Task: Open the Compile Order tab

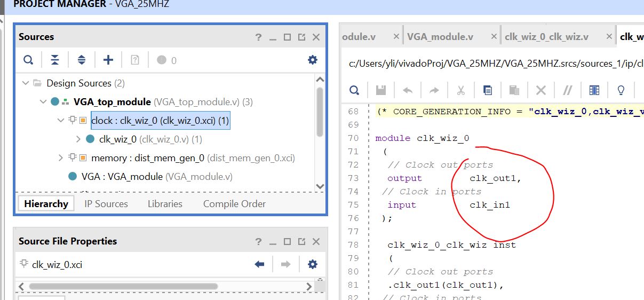Action: [234, 204]
